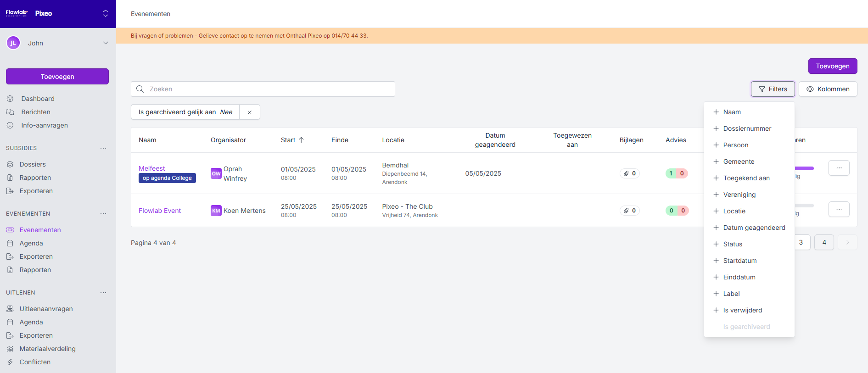Remove the 'Is gearchiveerd' filter chip
868x373 pixels.
point(250,112)
